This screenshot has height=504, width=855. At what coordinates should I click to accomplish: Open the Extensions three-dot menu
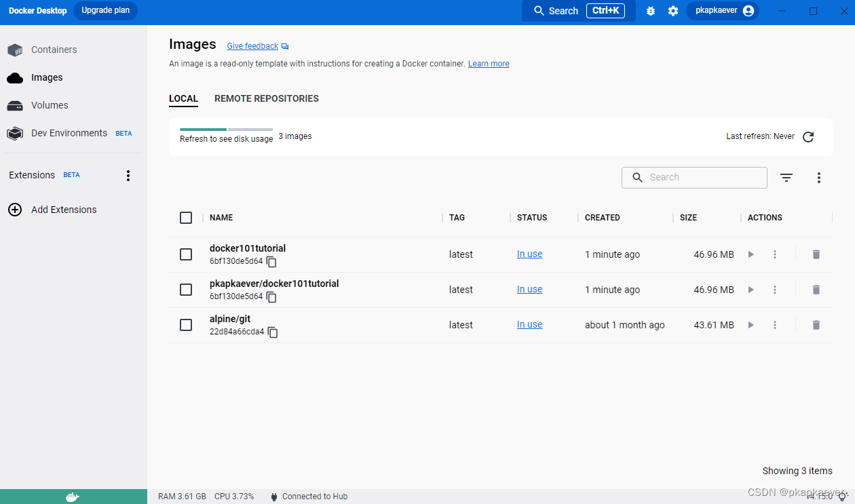point(128,176)
